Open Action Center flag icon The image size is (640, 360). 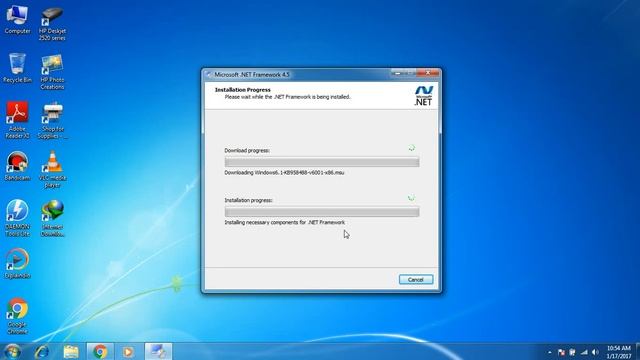pyautogui.click(x=561, y=352)
